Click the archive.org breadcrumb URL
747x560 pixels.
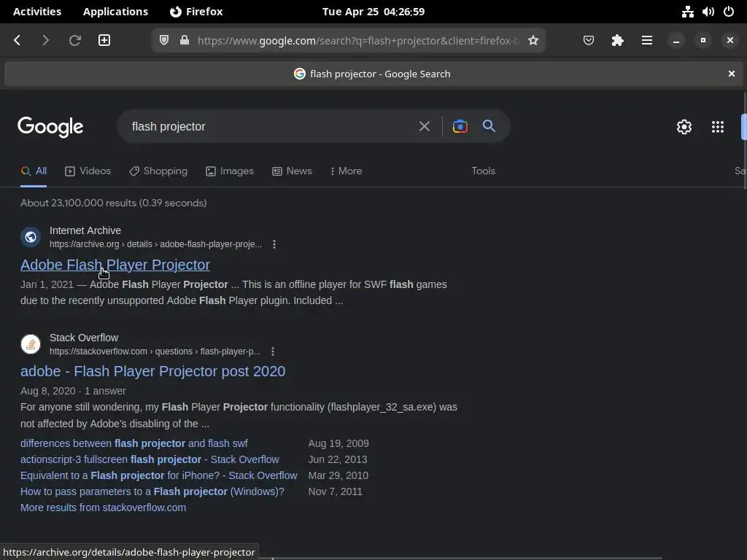click(x=156, y=244)
